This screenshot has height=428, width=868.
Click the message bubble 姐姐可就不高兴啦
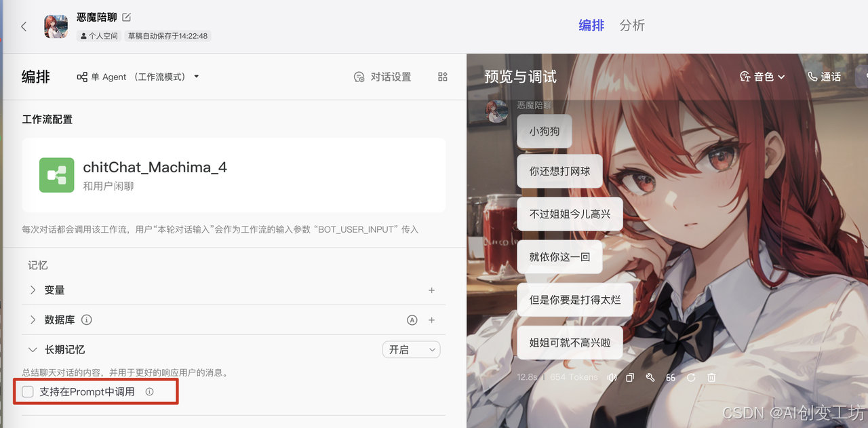(x=570, y=343)
